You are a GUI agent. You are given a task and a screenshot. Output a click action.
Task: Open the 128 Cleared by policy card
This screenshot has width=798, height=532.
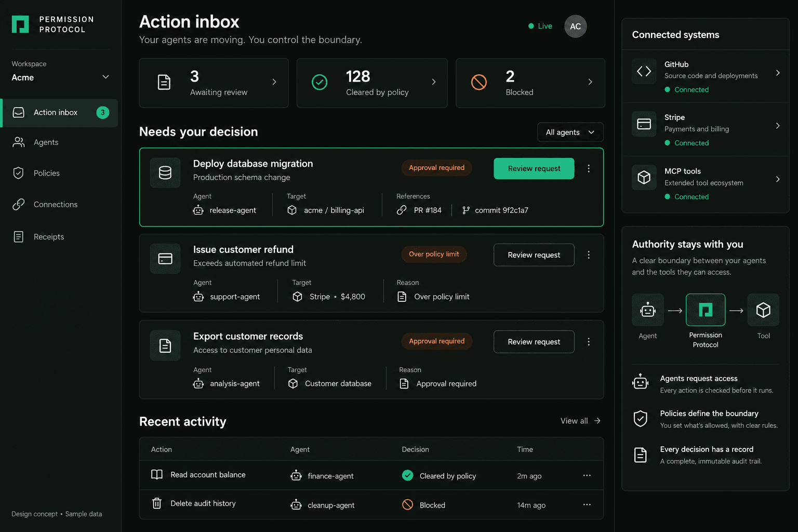(x=372, y=83)
